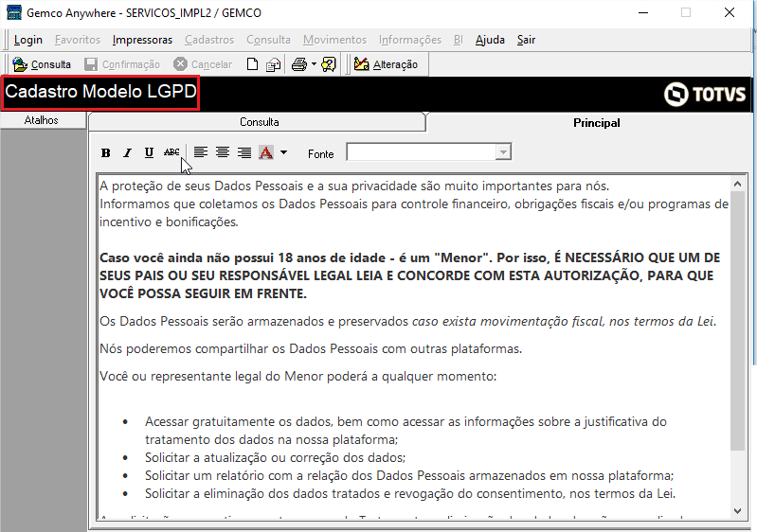Close the Gemco Anywhere window

pos(730,12)
